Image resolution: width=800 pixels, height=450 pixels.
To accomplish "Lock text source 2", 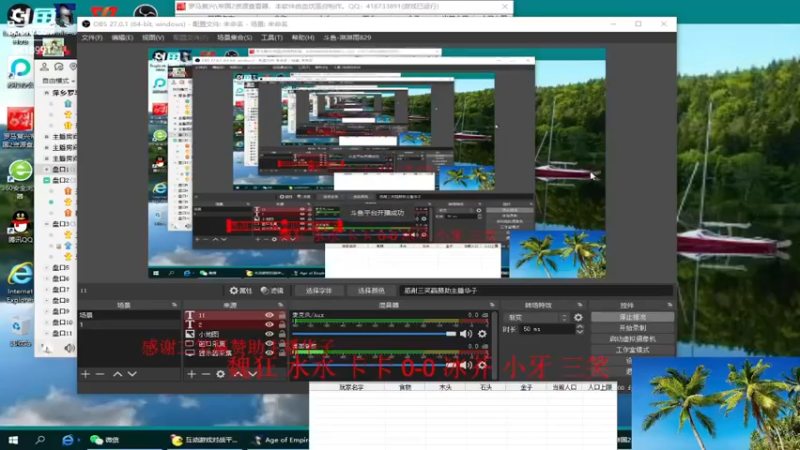I will point(282,324).
